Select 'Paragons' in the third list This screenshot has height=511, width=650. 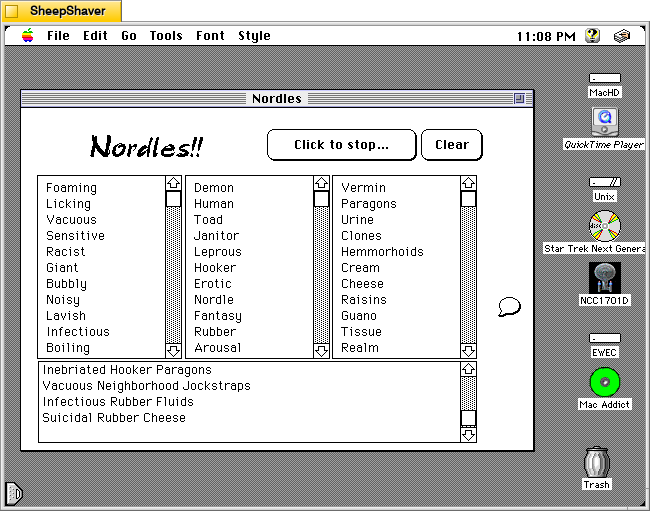click(369, 204)
